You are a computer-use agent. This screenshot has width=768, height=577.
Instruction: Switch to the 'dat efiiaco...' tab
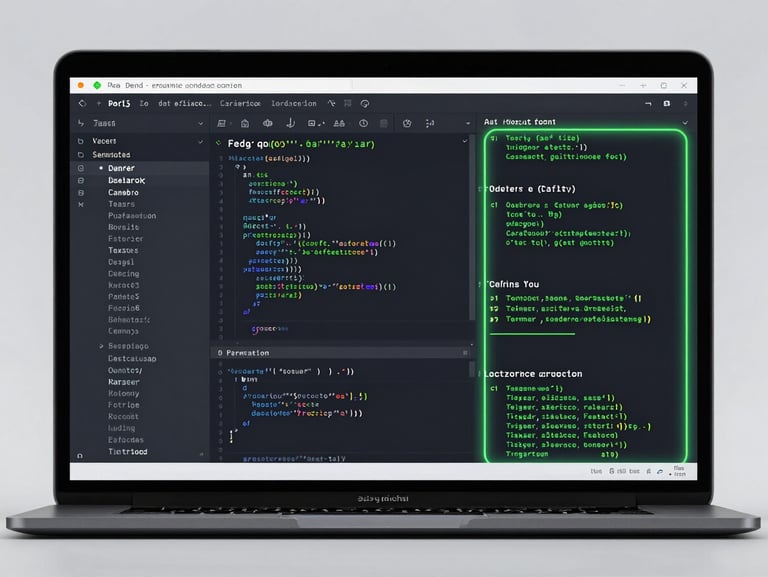click(185, 103)
